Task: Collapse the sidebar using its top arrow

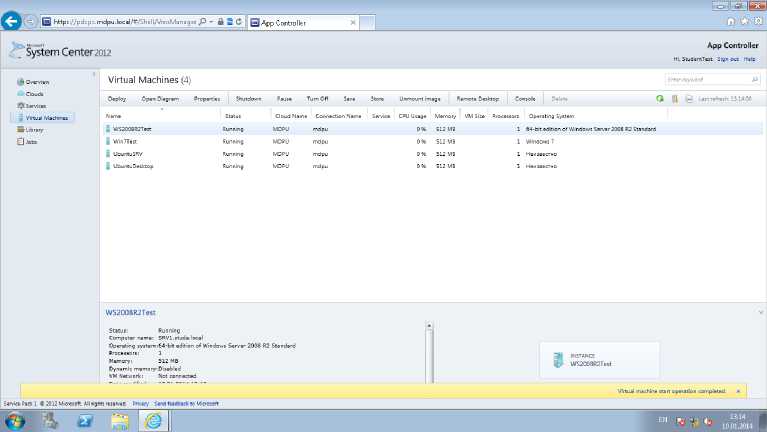Action: pyautogui.click(x=93, y=74)
